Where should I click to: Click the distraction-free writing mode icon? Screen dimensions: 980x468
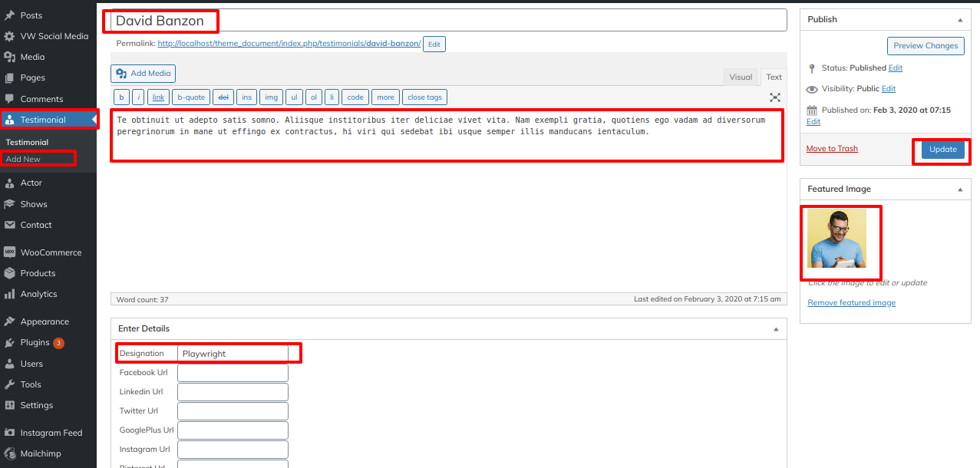pyautogui.click(x=775, y=97)
